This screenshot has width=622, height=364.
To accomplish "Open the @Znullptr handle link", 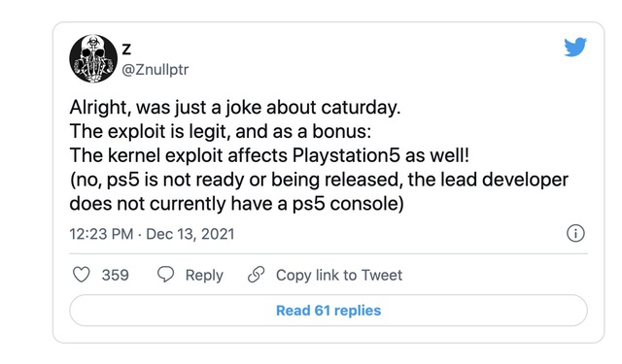I will 155,70.
